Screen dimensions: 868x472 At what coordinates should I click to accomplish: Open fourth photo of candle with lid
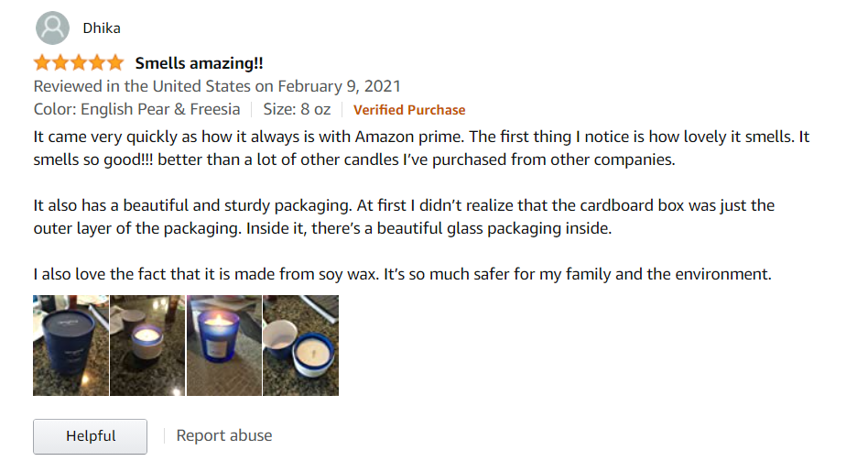click(301, 346)
